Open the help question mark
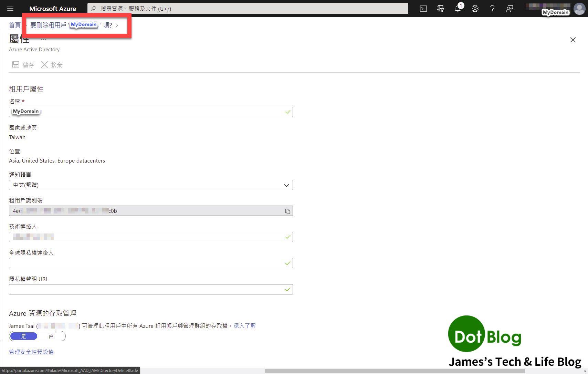This screenshot has height=374, width=588. coord(492,9)
